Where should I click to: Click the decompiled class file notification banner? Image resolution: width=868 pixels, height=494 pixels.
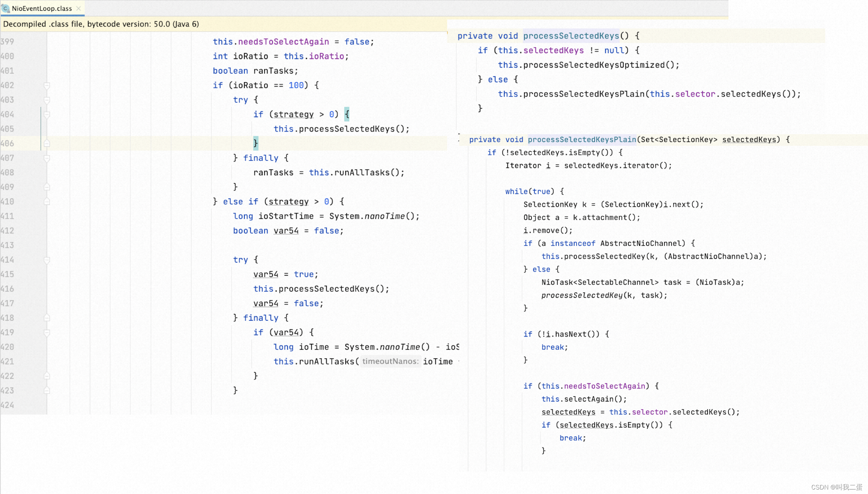point(101,24)
